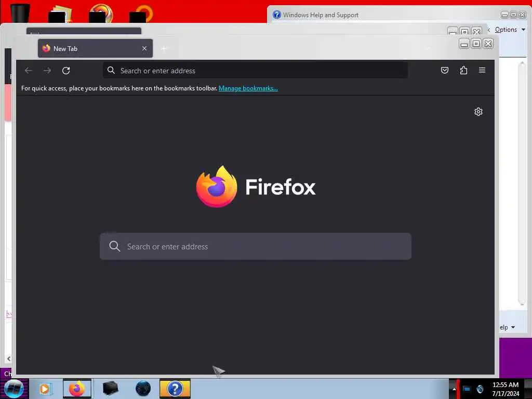Reload the current page in Firefox
The width and height of the screenshot is (532, 399).
pos(66,71)
